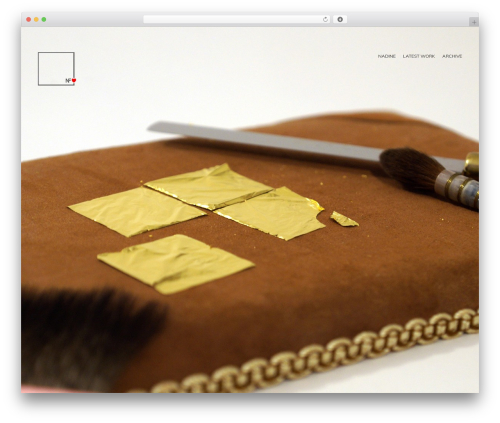Click the green maximize window button

[x=44, y=19]
